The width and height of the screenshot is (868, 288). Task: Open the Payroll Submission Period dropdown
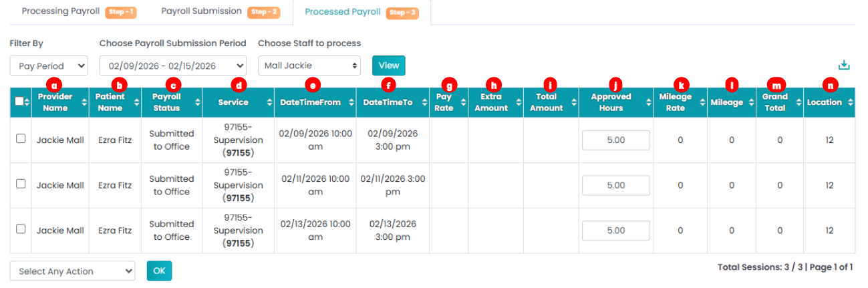[x=173, y=65]
